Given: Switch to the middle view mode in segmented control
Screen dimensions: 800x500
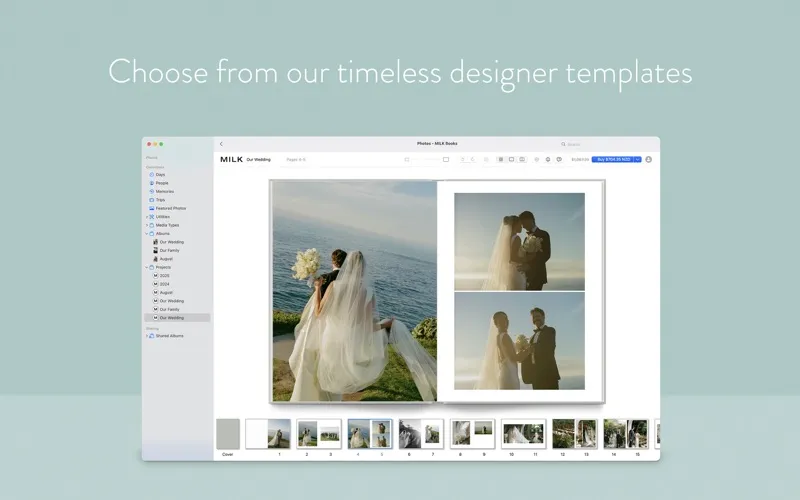Looking at the screenshot, I should pos(511,160).
